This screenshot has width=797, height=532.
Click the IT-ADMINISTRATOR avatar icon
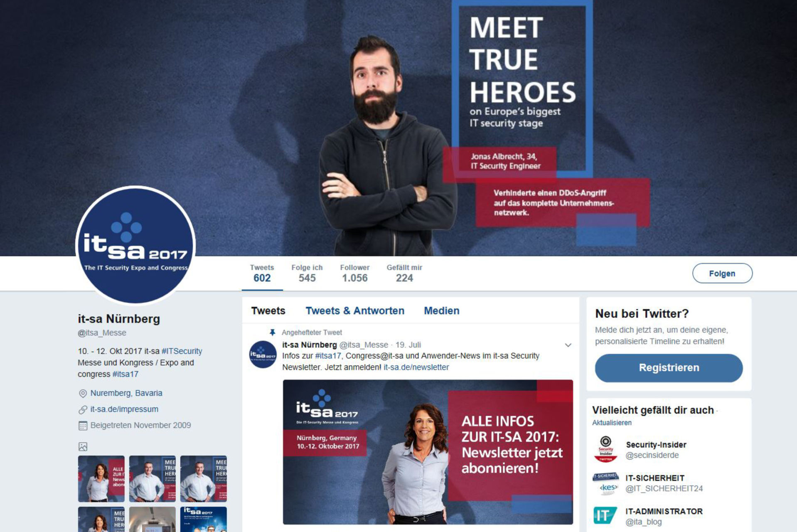(605, 516)
